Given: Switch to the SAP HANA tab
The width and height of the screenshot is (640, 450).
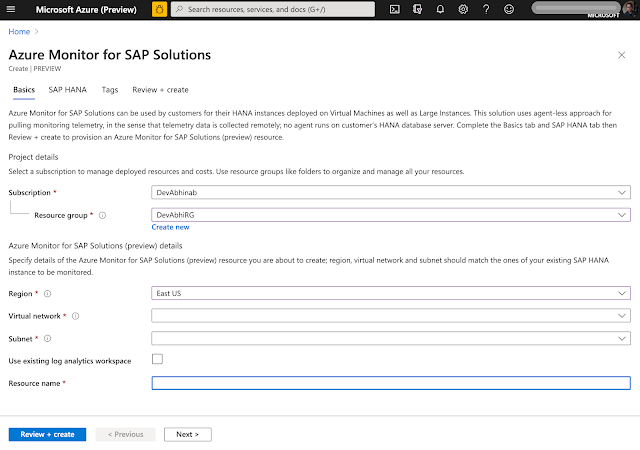Looking at the screenshot, I should coord(68,90).
